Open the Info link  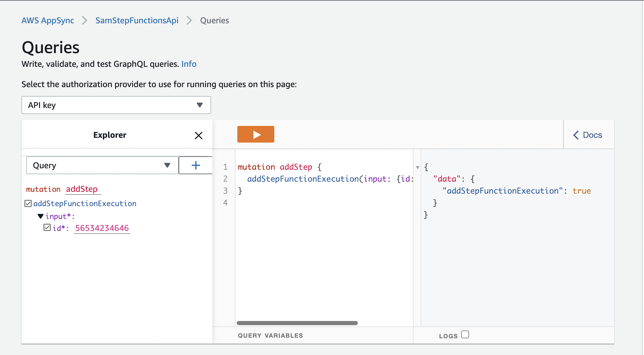click(189, 64)
